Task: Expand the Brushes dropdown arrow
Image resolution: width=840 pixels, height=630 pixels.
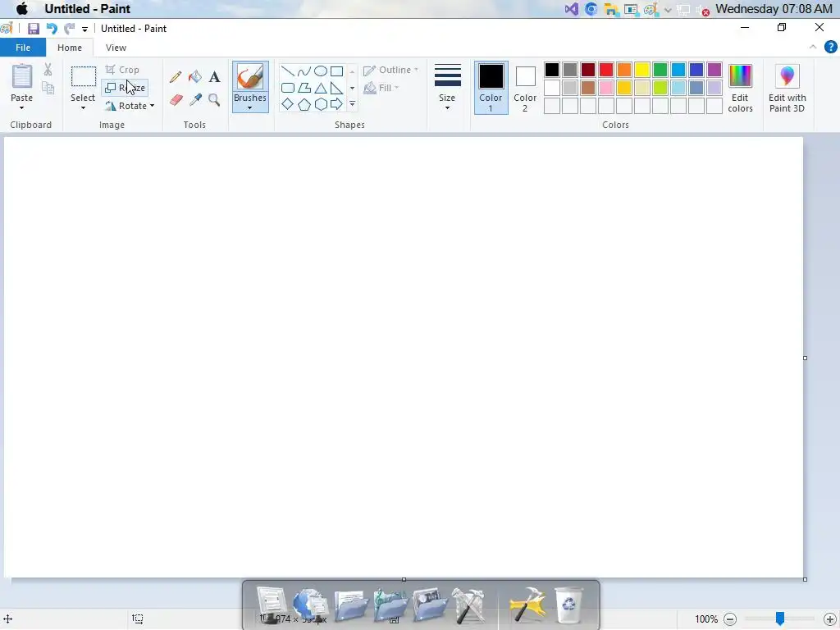Action: [249, 107]
